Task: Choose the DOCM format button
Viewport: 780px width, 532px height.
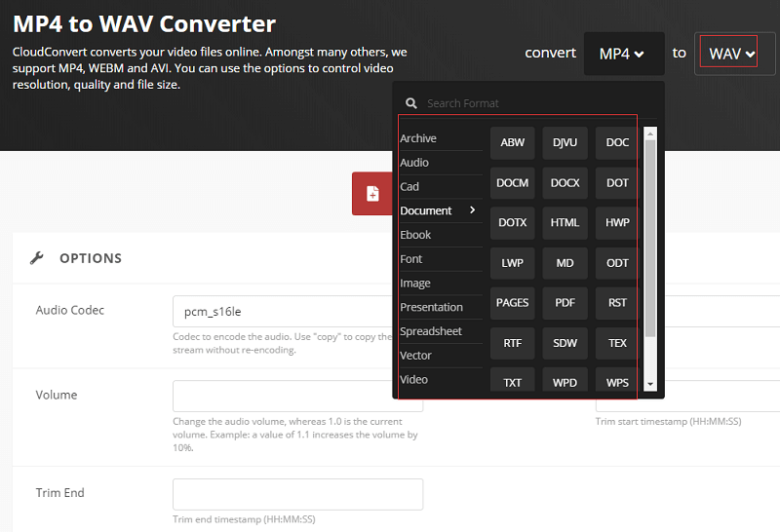Action: pyautogui.click(x=513, y=183)
